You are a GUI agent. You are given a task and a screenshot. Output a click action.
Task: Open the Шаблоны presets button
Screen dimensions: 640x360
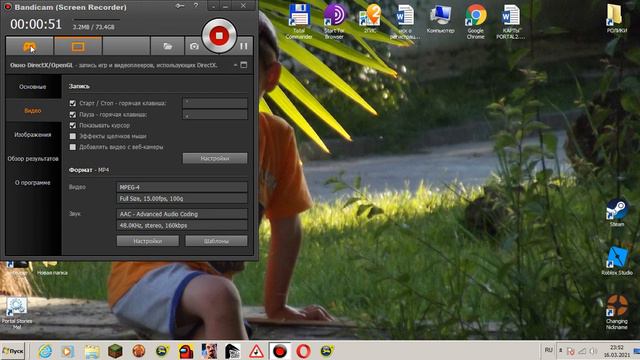click(216, 241)
